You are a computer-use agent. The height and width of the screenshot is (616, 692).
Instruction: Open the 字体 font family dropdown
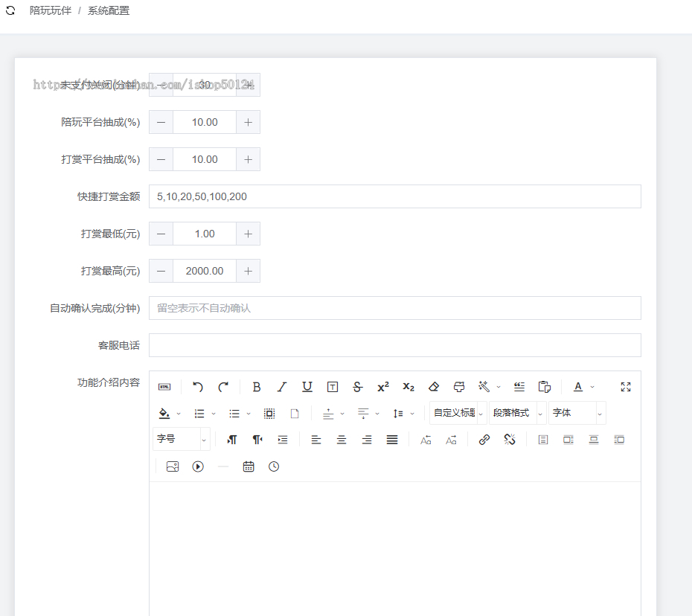coord(577,413)
